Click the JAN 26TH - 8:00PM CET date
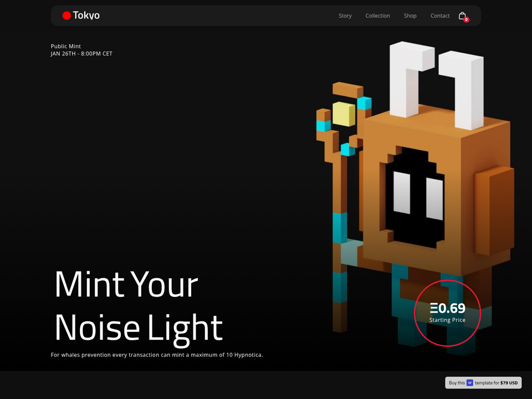Screen dimensions: 532x399 click(81, 54)
